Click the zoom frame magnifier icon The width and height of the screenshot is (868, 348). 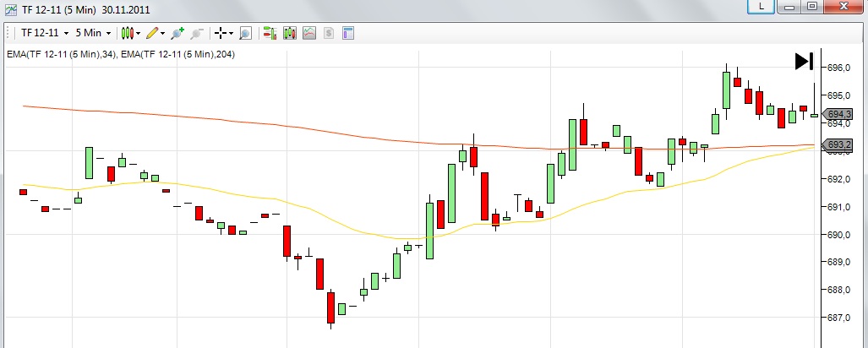pyautogui.click(x=245, y=33)
